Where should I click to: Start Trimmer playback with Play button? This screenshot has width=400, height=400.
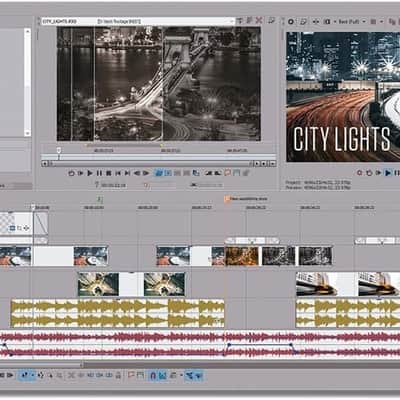(x=90, y=173)
